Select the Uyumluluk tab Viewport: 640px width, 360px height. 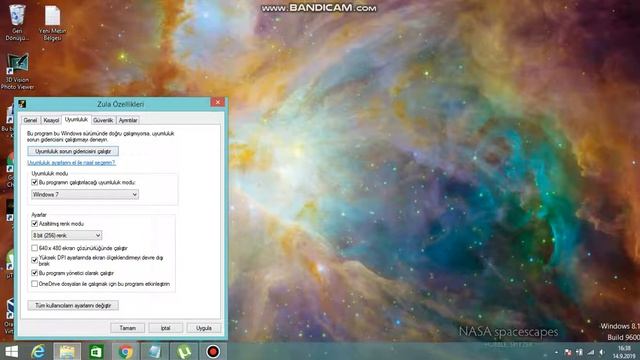click(76, 119)
